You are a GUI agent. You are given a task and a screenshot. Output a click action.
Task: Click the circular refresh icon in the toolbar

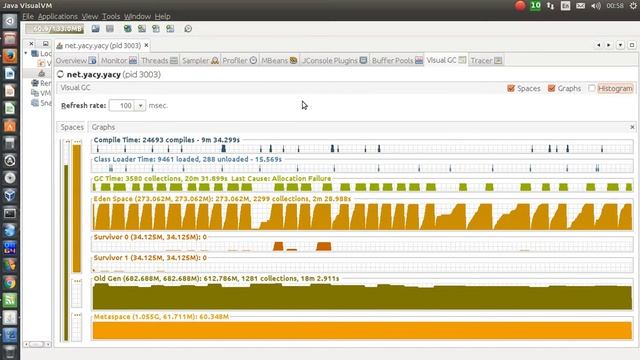point(188,29)
